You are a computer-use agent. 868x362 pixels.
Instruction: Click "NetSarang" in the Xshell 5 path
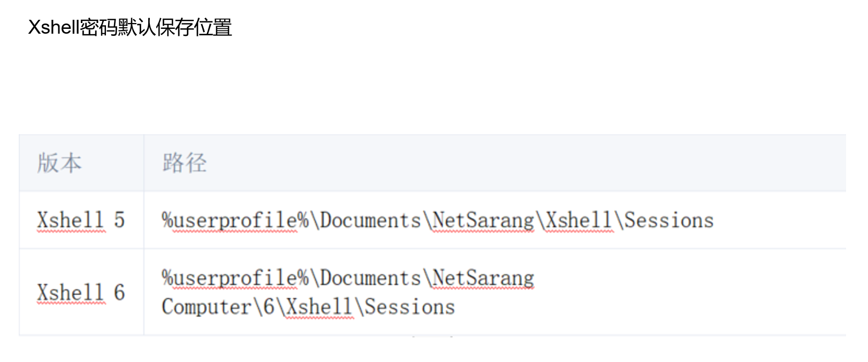[x=483, y=220]
